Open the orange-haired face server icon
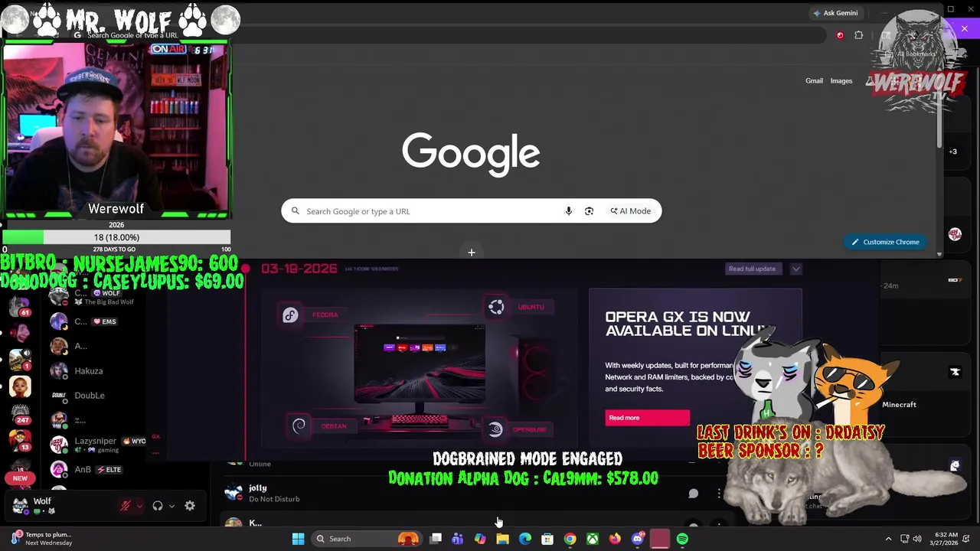The image size is (980, 551). [x=20, y=386]
